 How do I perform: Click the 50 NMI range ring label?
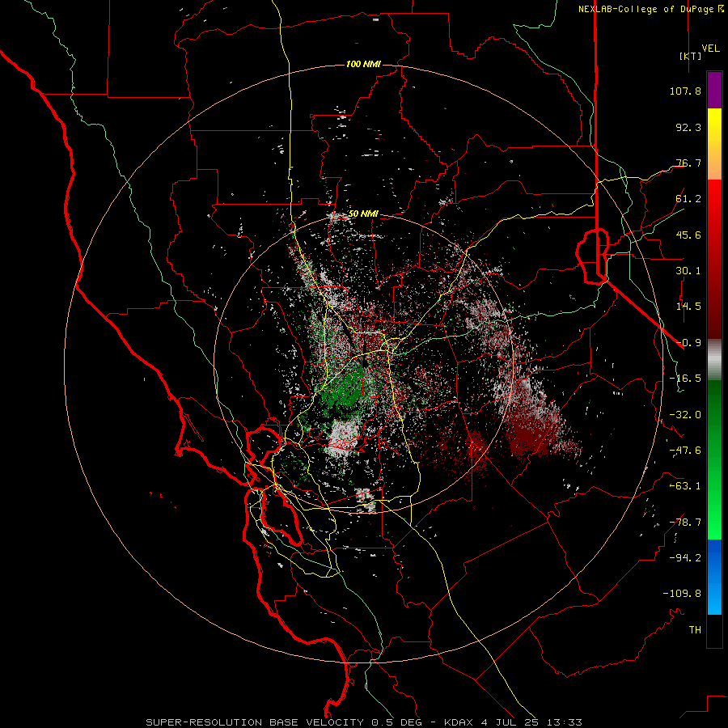(363, 214)
